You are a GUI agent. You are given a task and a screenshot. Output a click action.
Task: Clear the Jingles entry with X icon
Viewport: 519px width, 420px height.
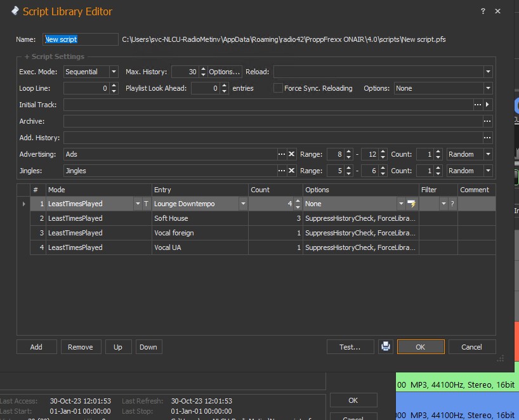point(292,171)
